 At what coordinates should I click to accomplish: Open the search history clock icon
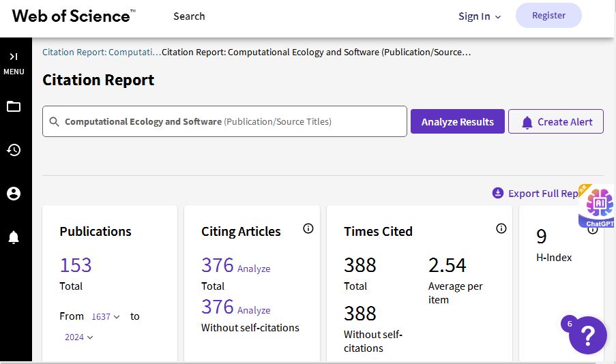(x=14, y=150)
